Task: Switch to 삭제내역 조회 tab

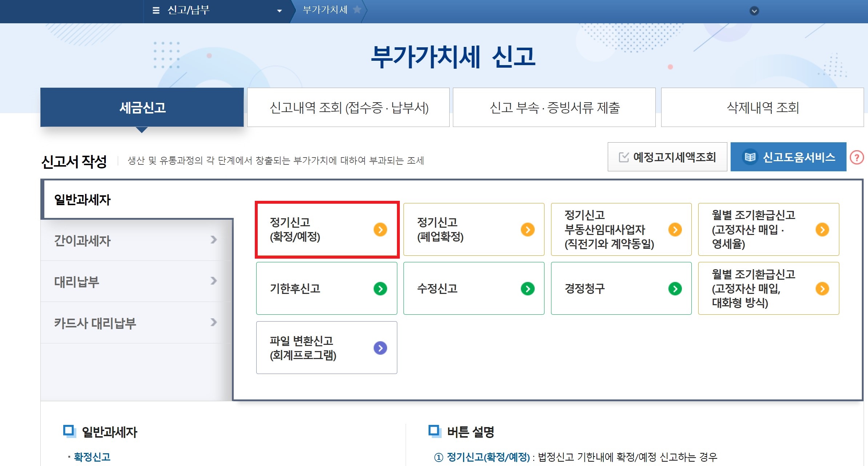Action: (762, 108)
